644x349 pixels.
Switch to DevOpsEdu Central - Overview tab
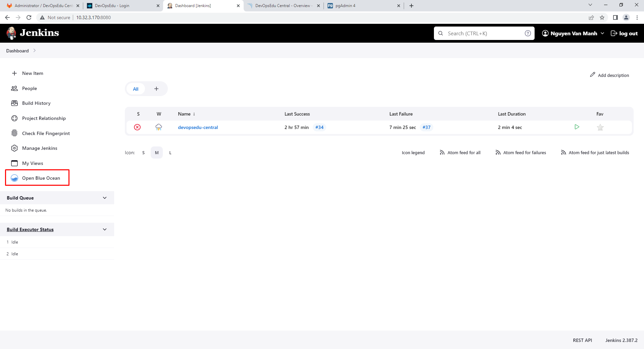pyautogui.click(x=284, y=6)
